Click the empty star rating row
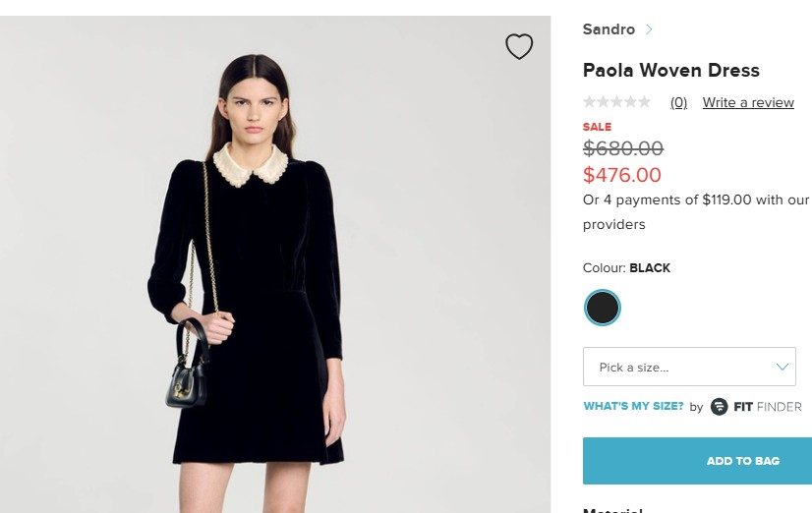Image resolution: width=812 pixels, height=513 pixels. (616, 101)
